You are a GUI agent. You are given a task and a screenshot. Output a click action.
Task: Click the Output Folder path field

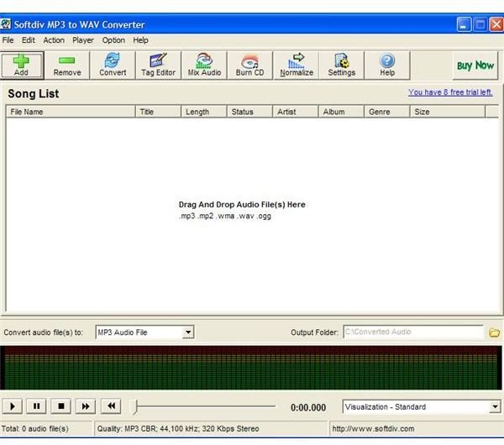click(413, 332)
